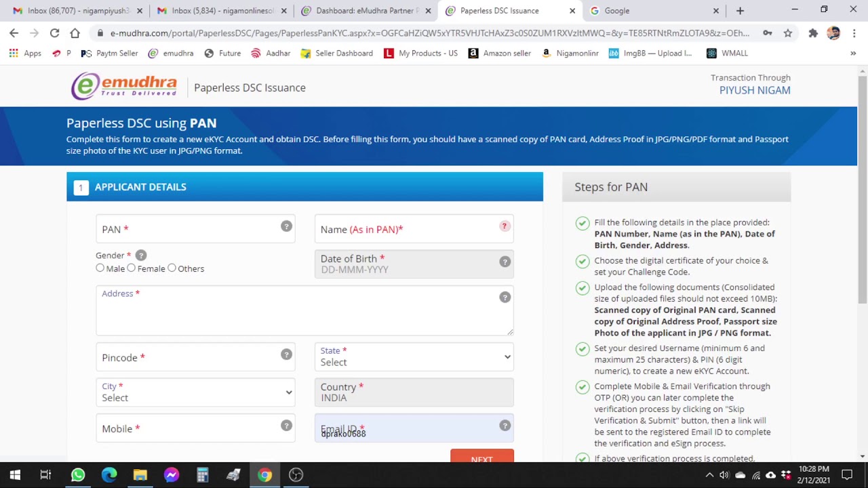
Task: Open Chrome three-dot menu
Action: coord(854,33)
